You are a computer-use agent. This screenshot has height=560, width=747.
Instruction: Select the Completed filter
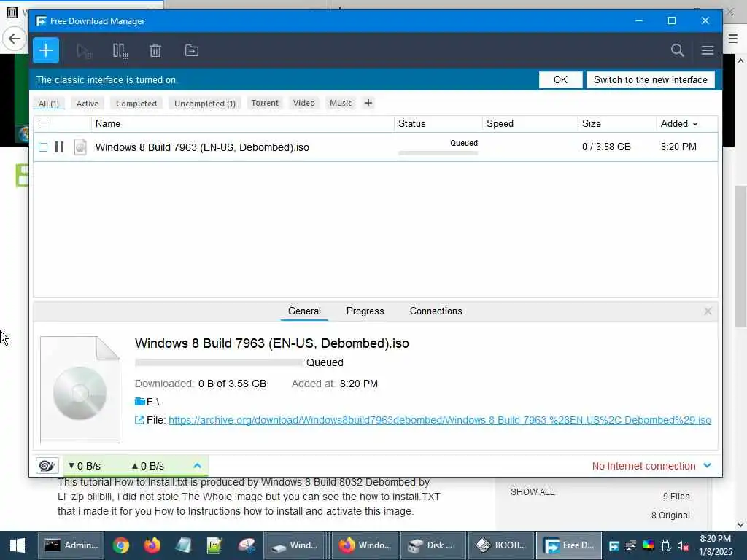[x=136, y=104]
